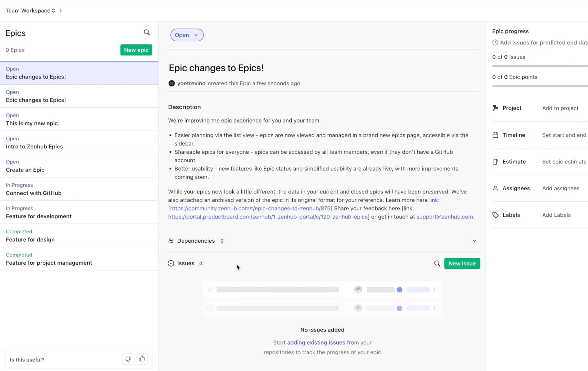Screen dimensions: 588x371
Task: Click the thumbs up feedback icon
Action: pos(142,359)
